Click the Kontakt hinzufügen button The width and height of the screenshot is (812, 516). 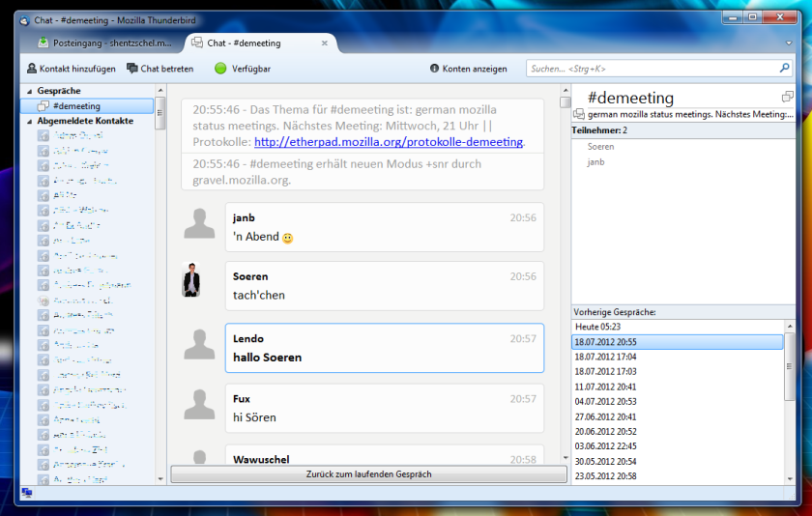click(72, 69)
